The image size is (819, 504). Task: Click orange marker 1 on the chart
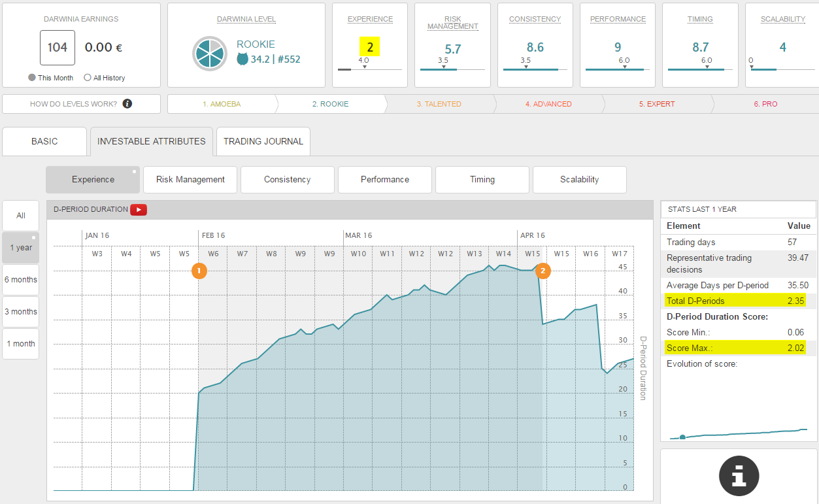coord(199,271)
